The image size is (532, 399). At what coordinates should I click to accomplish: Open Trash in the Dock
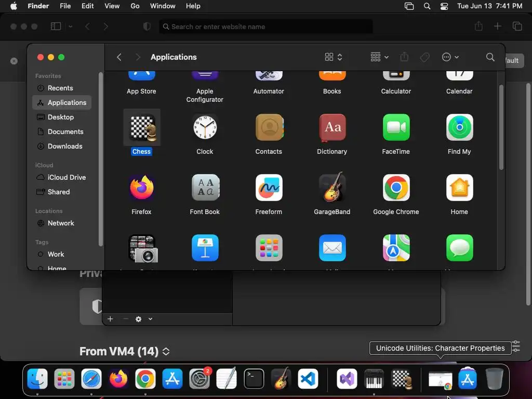pos(495,379)
